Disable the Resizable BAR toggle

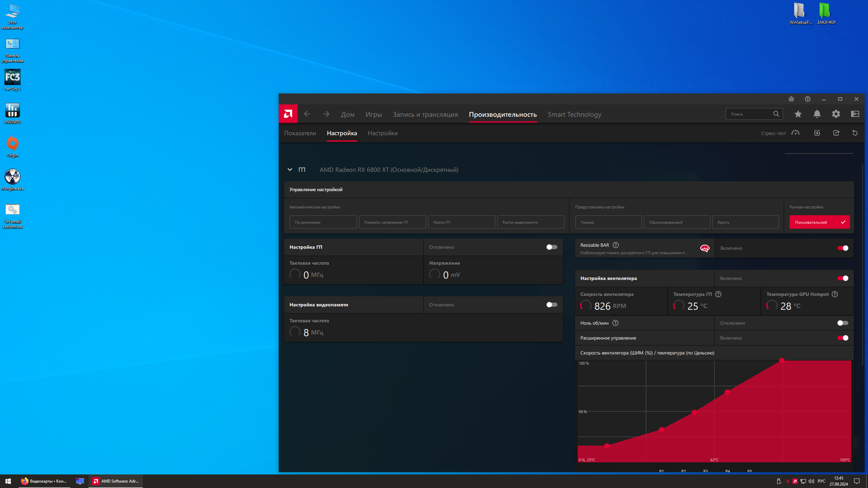click(x=843, y=248)
